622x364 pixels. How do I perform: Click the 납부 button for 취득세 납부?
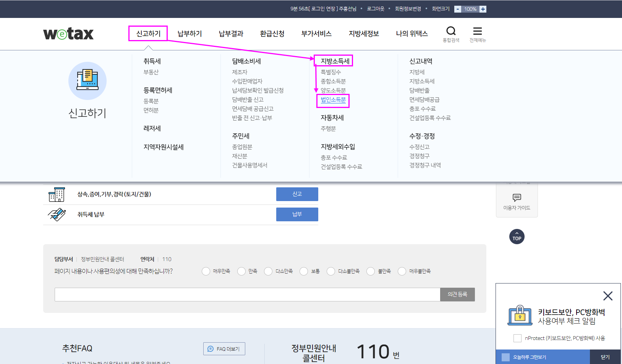[x=297, y=214]
